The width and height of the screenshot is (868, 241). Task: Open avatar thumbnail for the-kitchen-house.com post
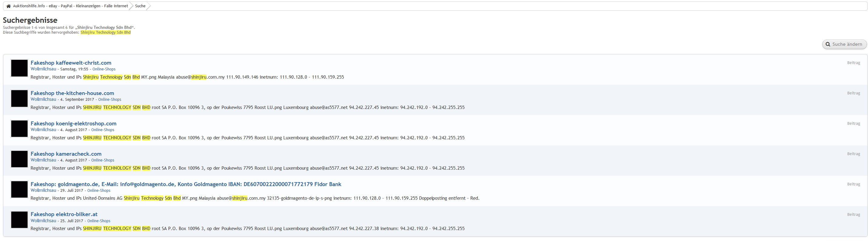(x=19, y=99)
